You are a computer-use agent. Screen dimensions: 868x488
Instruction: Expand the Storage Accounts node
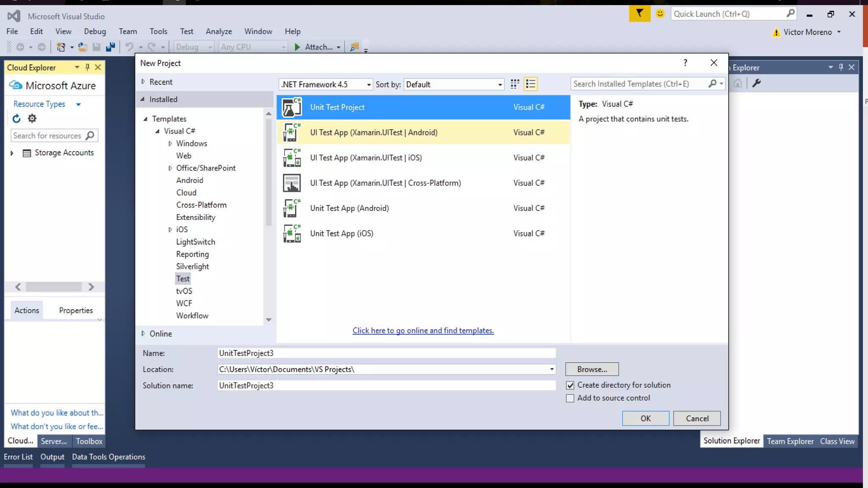(12, 153)
